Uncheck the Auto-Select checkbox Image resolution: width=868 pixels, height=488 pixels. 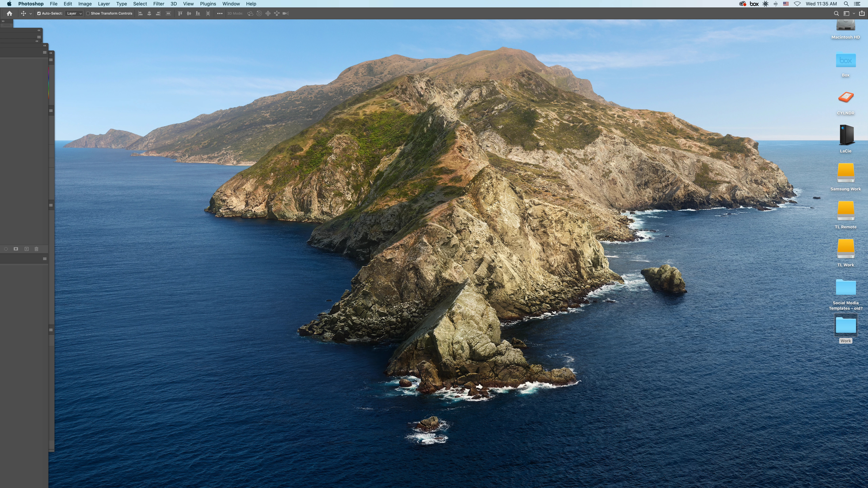pos(39,14)
